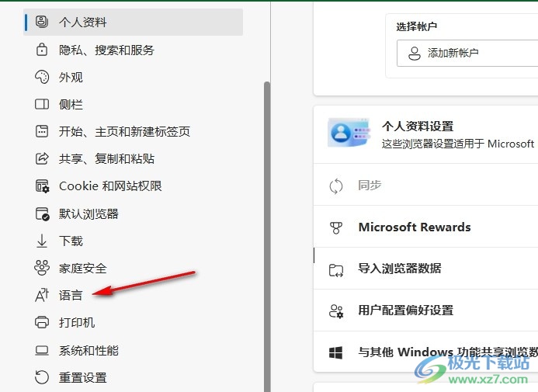538x392 pixels.
Task: Open the 个人资料 settings section
Action: [x=133, y=22]
